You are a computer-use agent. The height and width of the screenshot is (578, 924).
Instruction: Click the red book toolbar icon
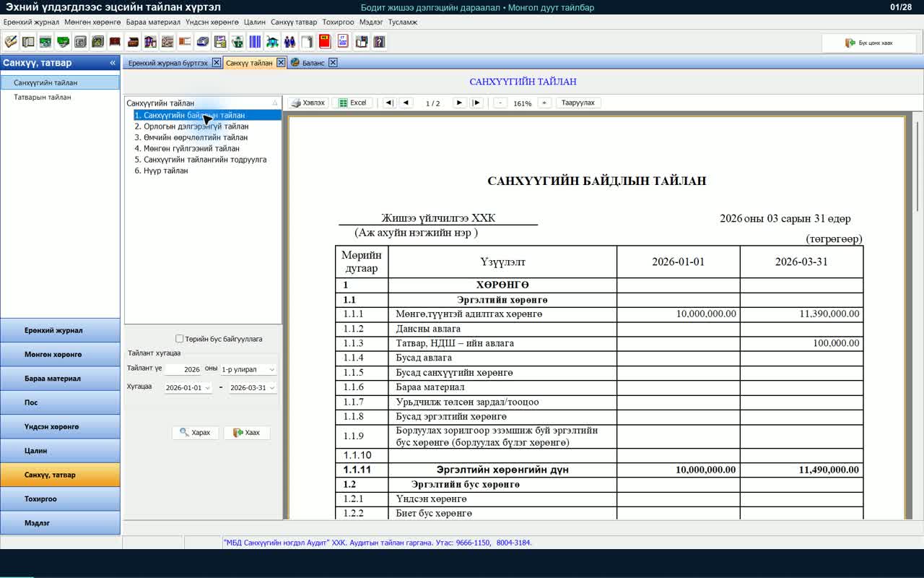pos(325,42)
